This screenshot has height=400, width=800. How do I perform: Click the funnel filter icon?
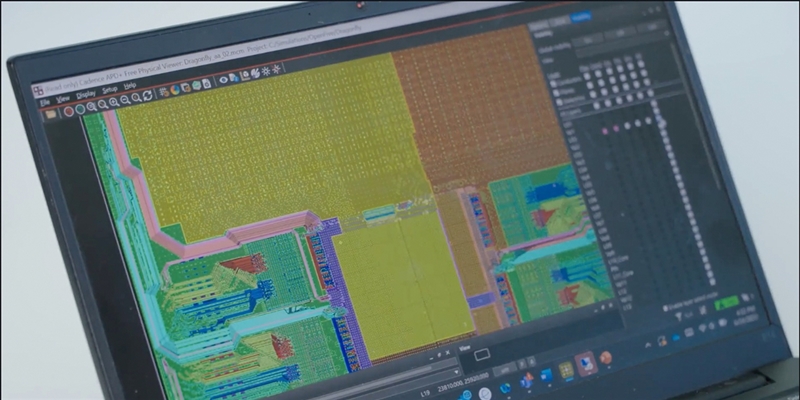tap(679, 316)
